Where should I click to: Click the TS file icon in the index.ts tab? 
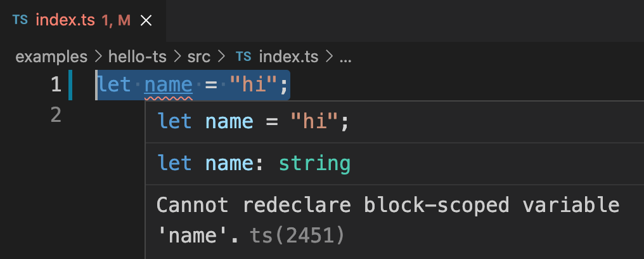(x=20, y=20)
